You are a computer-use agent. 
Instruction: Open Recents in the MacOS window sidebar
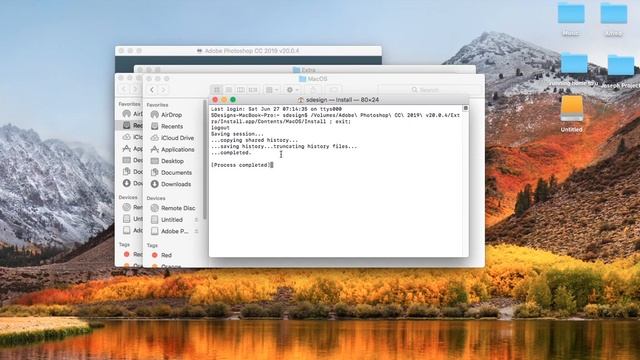[172, 127]
